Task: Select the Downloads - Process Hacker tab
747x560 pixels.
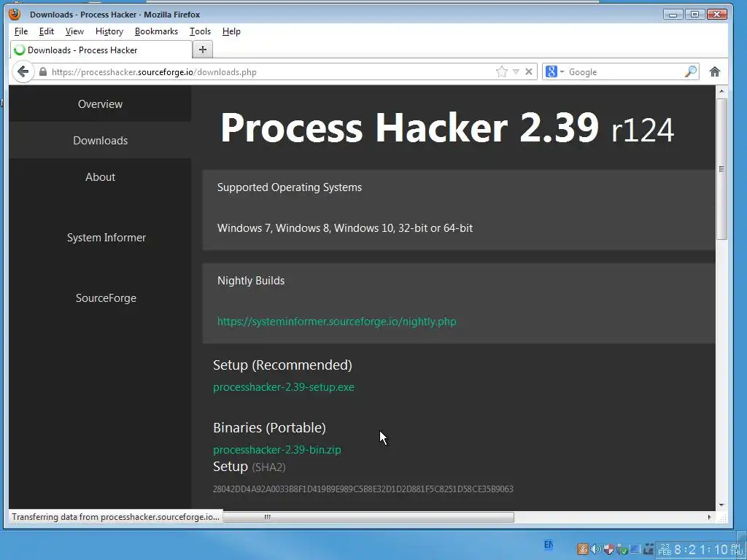Action: tap(101, 50)
